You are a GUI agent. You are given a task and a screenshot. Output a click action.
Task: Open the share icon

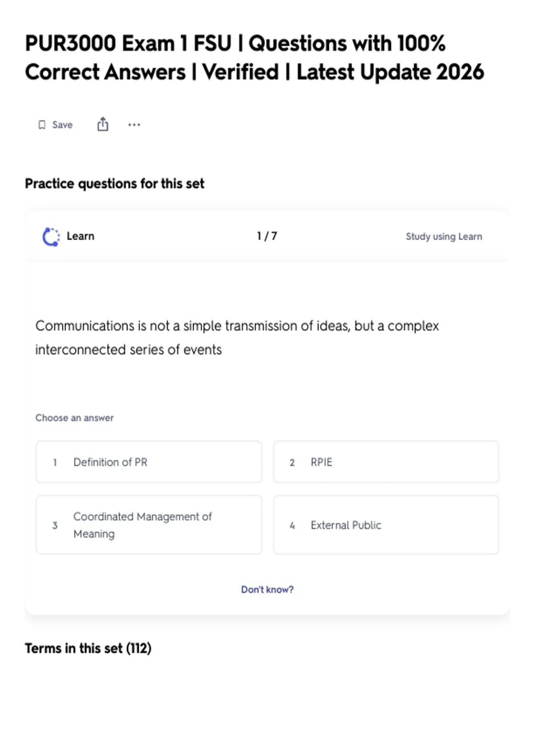pos(103,125)
